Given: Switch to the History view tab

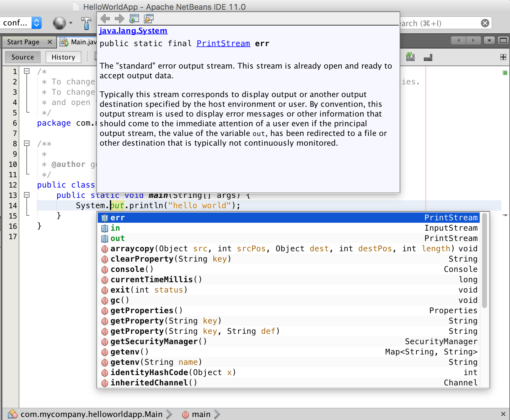Looking at the screenshot, I should click(x=63, y=57).
